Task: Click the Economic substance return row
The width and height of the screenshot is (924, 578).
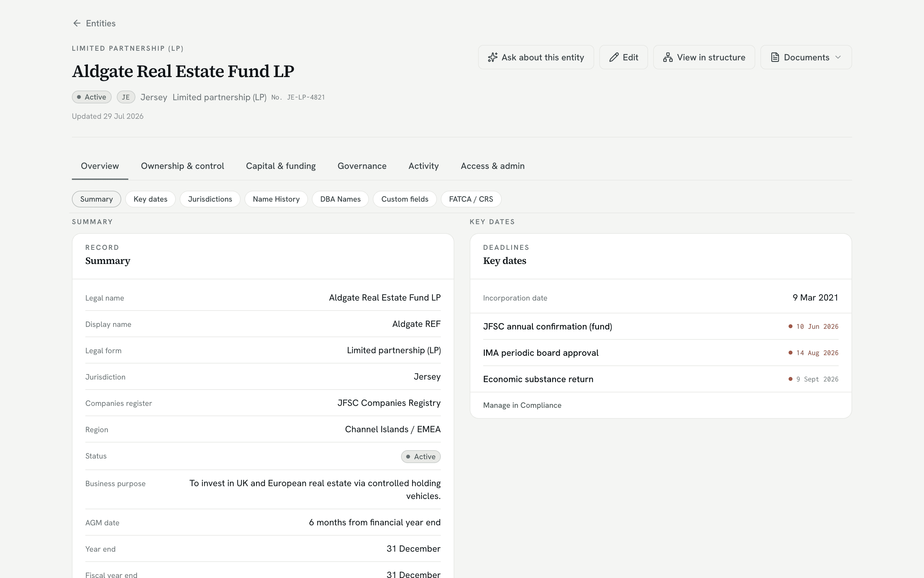Action: click(x=661, y=379)
